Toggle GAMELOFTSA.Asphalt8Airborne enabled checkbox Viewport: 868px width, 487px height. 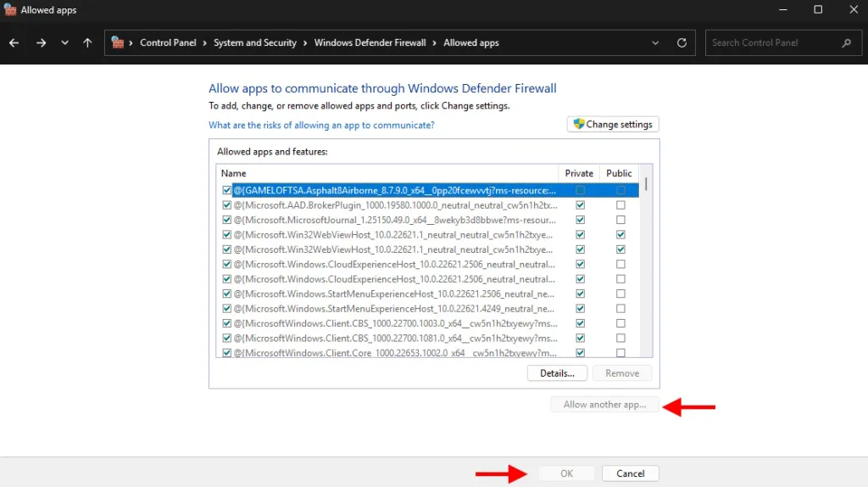226,190
